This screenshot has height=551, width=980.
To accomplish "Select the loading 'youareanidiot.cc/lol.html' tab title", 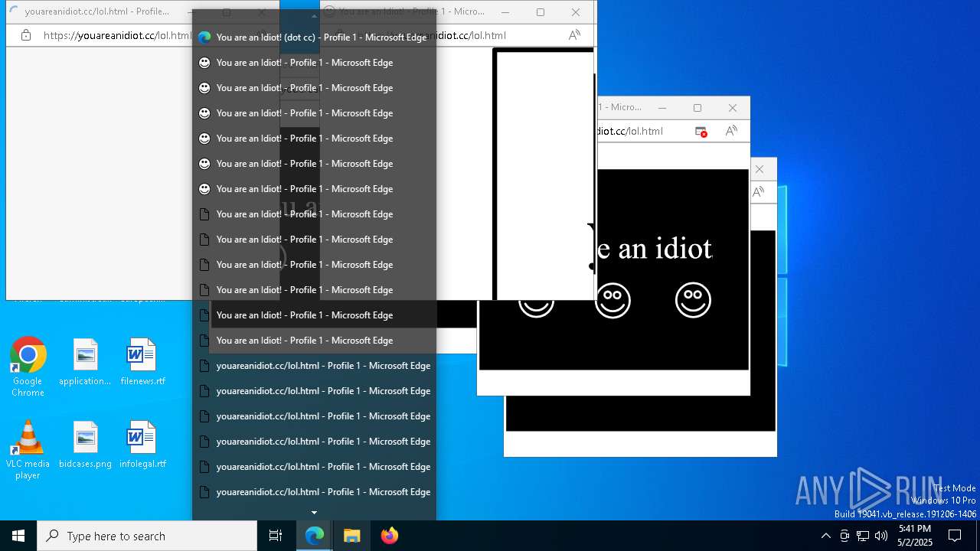I will [96, 11].
